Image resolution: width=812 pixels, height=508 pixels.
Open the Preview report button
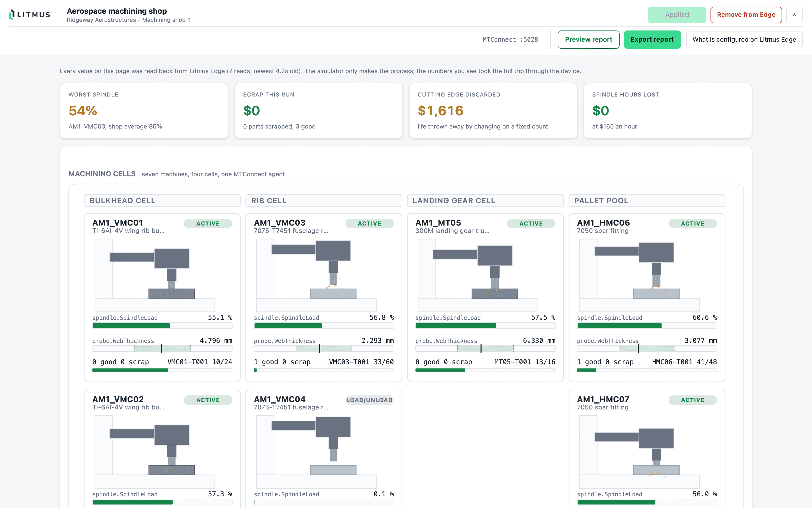(x=588, y=40)
